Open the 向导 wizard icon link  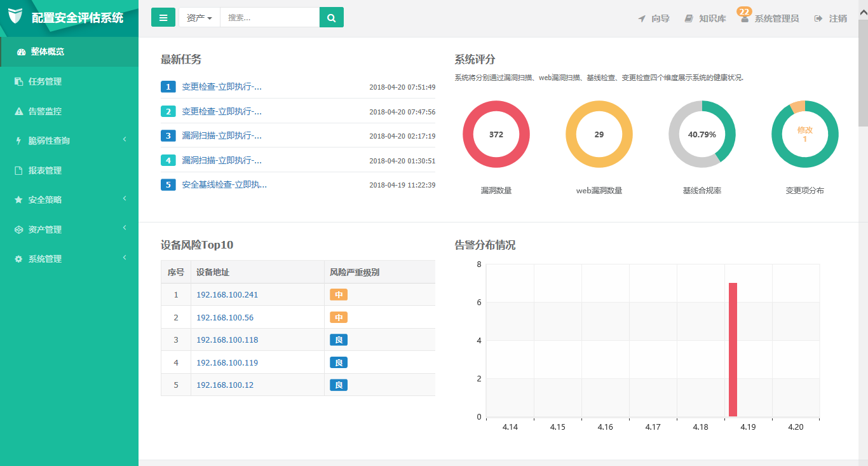coord(642,19)
